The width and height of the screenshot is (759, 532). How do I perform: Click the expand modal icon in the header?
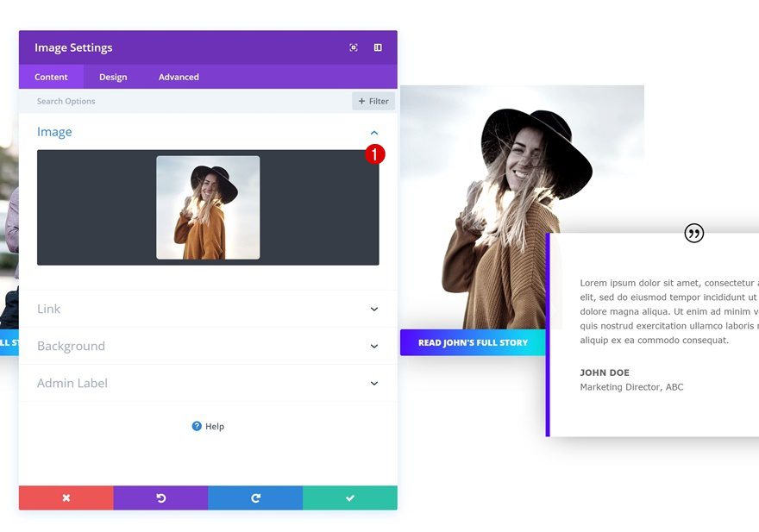coord(353,47)
